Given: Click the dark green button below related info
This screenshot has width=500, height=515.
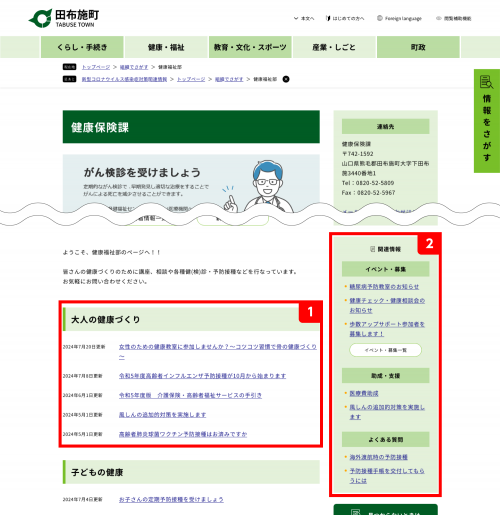Looking at the screenshot, I should (385, 510).
